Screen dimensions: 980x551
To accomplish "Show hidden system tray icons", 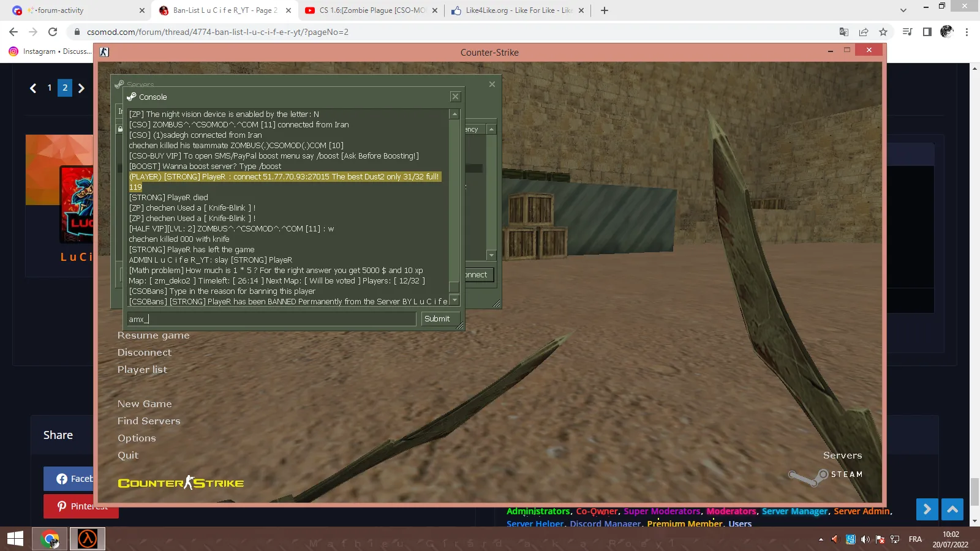I will click(821, 539).
